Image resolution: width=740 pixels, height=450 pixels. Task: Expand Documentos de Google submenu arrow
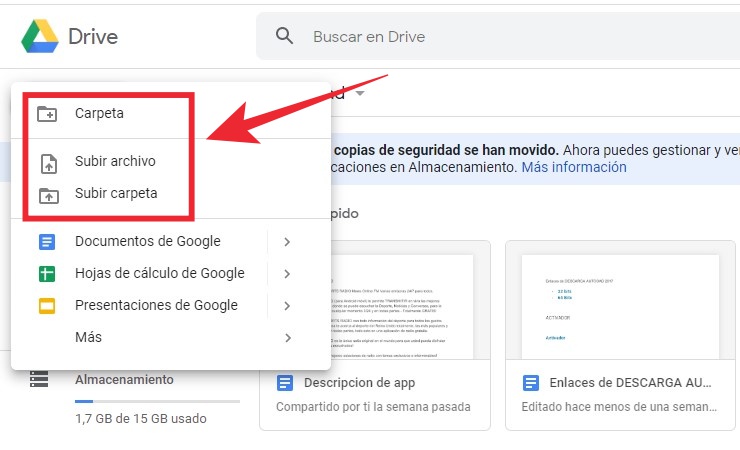[x=287, y=242]
